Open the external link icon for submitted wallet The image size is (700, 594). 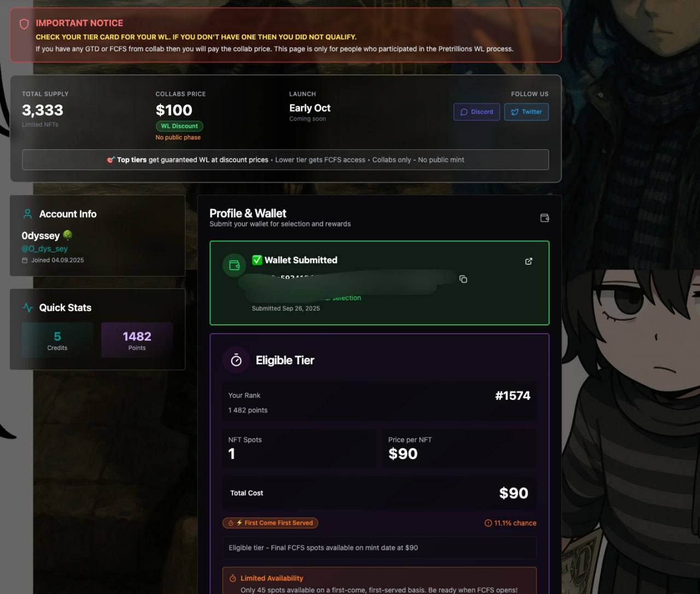point(528,261)
